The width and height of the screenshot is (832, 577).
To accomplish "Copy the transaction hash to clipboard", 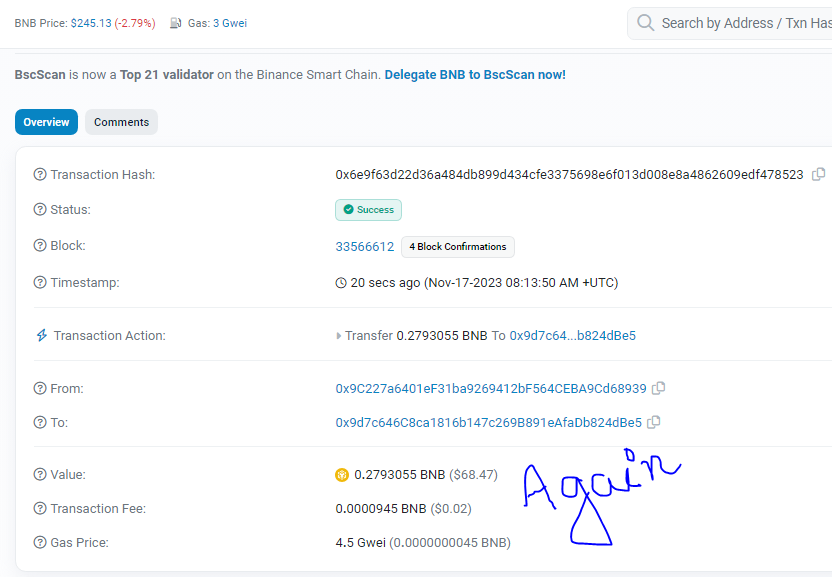I will click(x=819, y=174).
